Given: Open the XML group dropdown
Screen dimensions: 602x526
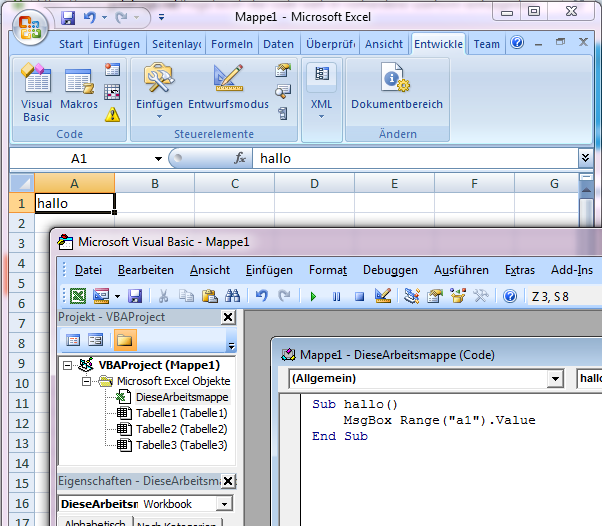Looking at the screenshot, I should 321,92.
